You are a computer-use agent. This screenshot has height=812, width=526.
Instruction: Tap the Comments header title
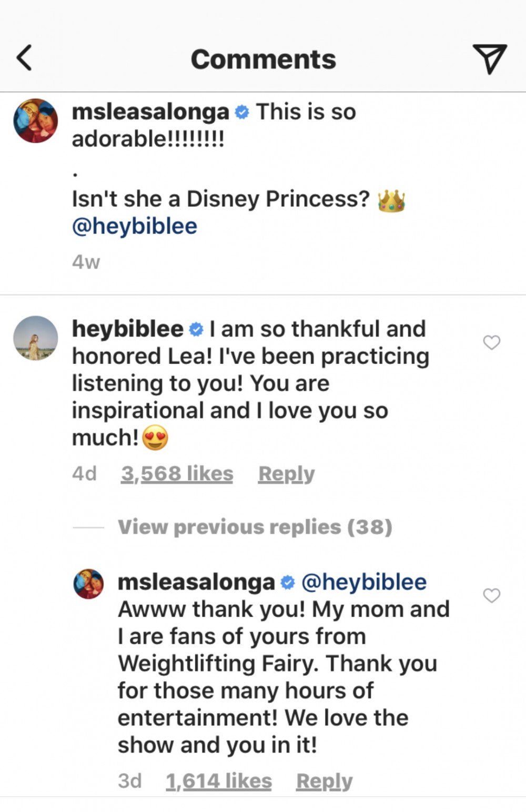coord(263,59)
